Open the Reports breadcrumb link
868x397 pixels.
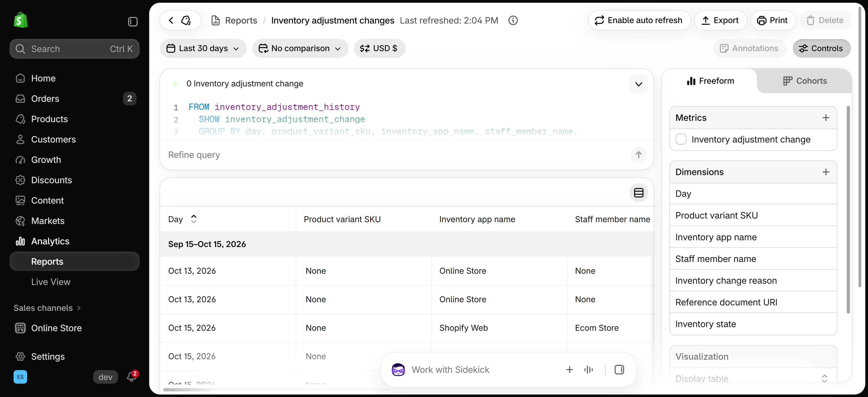coord(241,20)
